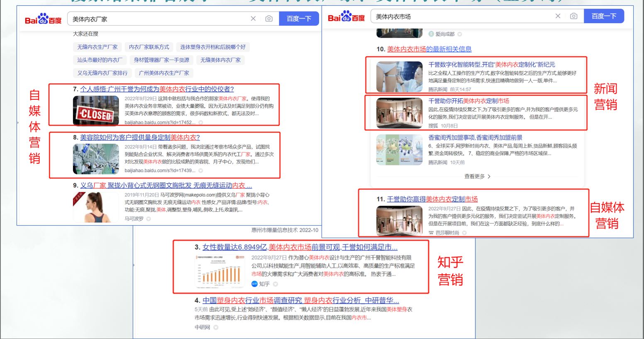This screenshot has width=644, height=339.
Task: Clear the 美体内衣市场 search text with X
Action: pos(558,16)
